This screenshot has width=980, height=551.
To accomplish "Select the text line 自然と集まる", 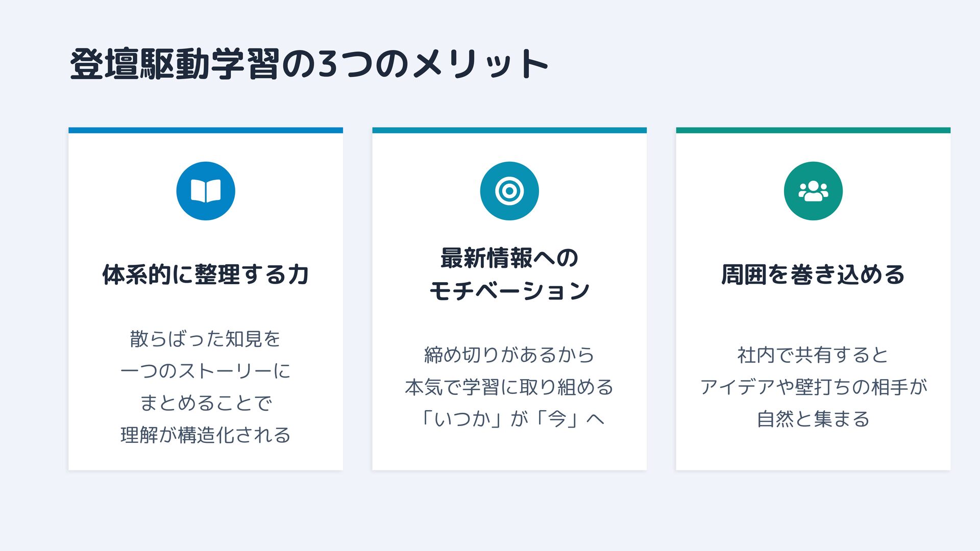I will (x=813, y=419).
